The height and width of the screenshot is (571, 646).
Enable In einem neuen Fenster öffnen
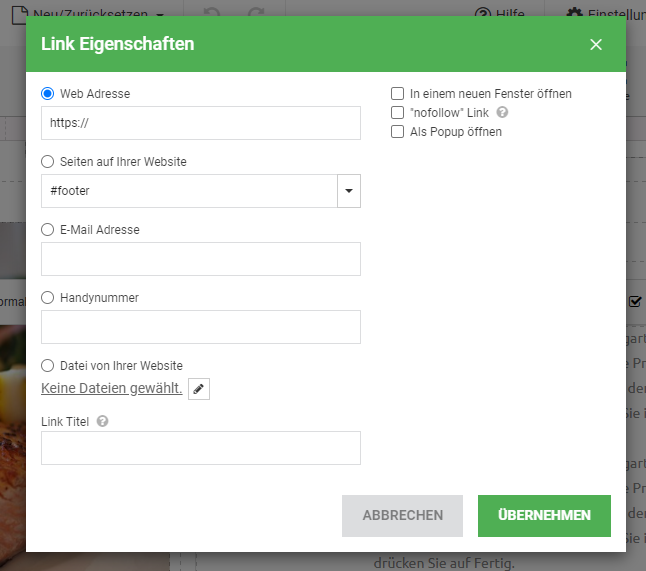(397, 94)
